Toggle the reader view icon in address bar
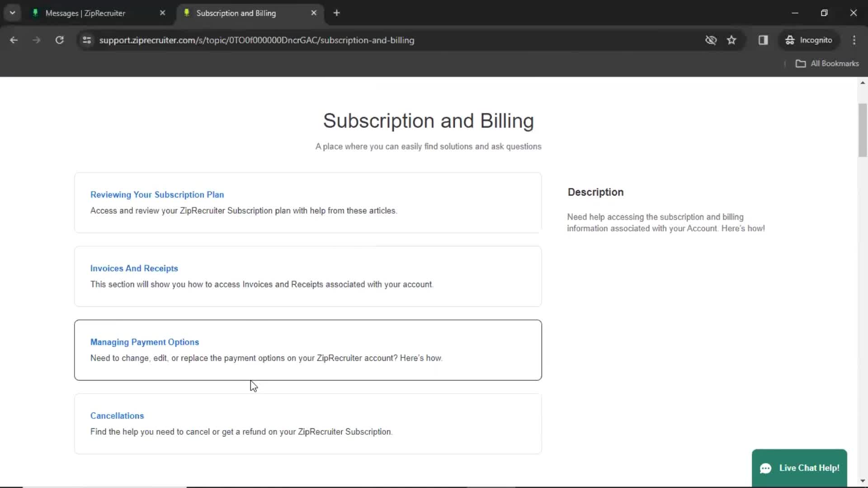This screenshot has width=868, height=488. pyautogui.click(x=764, y=40)
